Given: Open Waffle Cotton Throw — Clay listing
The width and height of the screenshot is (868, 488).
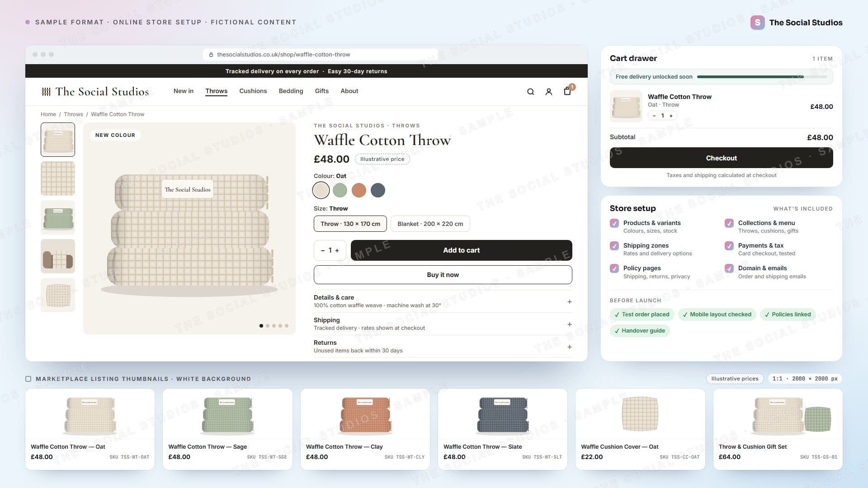Looking at the screenshot, I should tap(365, 429).
